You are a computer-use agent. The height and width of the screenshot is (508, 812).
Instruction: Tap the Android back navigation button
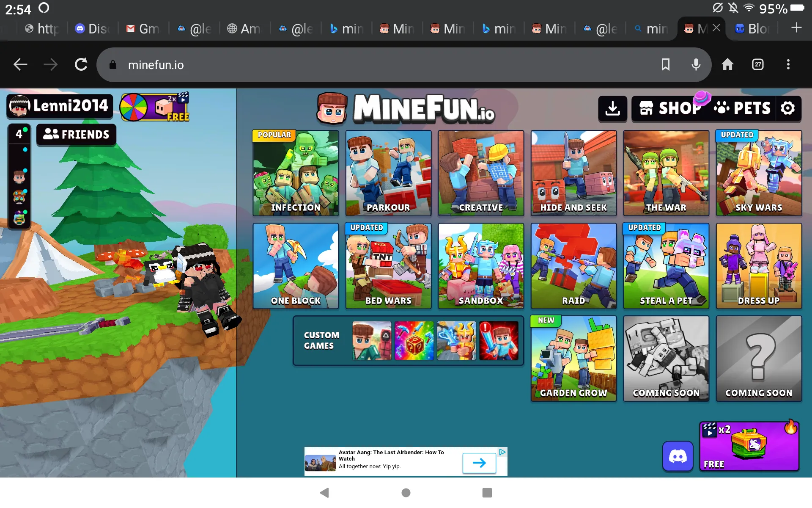(324, 492)
